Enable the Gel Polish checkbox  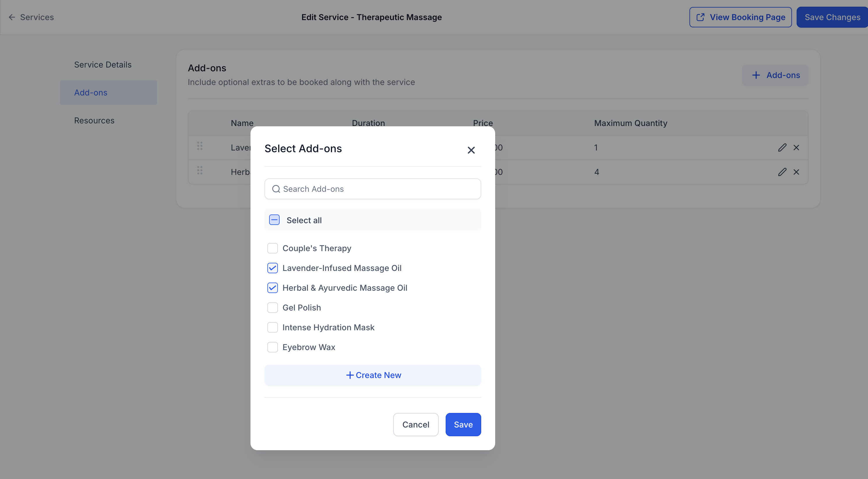coord(272,308)
